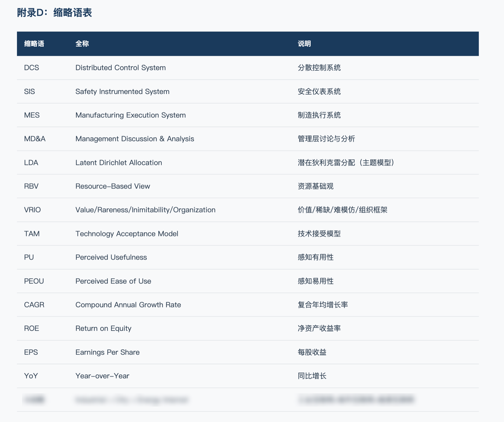Select the YoY abbreviation cell

click(31, 376)
